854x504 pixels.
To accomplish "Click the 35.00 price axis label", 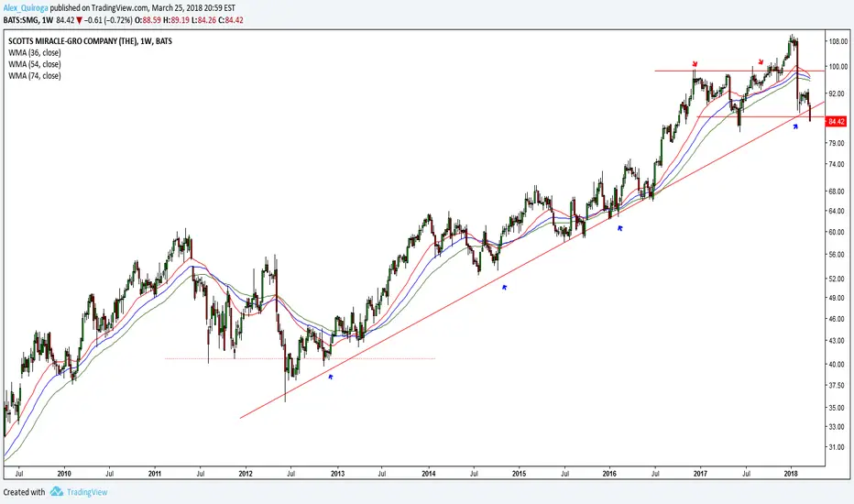I will click(838, 408).
